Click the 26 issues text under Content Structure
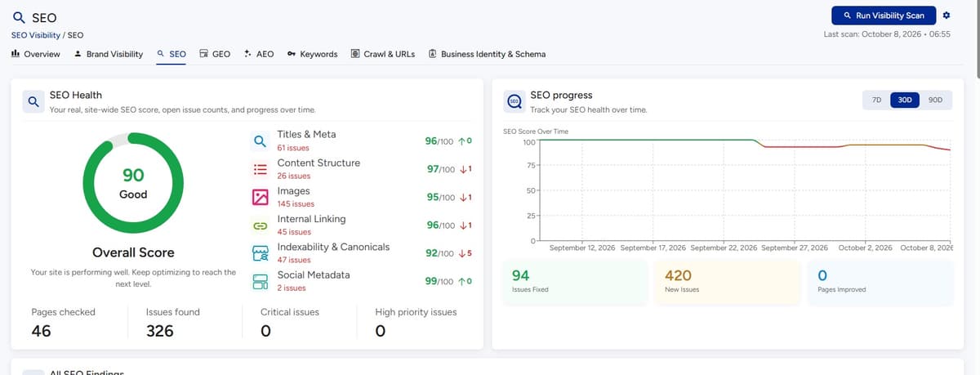This screenshot has height=375, width=980. click(294, 176)
